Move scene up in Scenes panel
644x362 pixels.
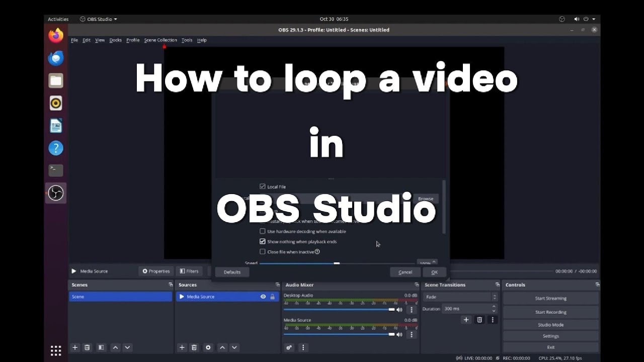click(x=115, y=347)
